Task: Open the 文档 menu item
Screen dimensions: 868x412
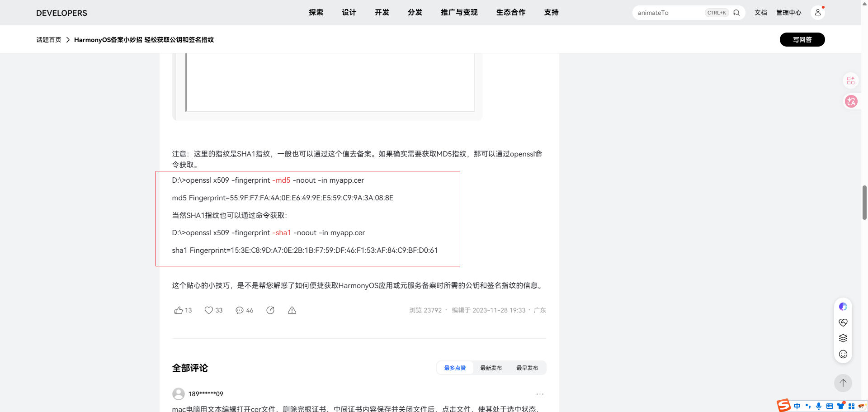Action: [x=761, y=13]
